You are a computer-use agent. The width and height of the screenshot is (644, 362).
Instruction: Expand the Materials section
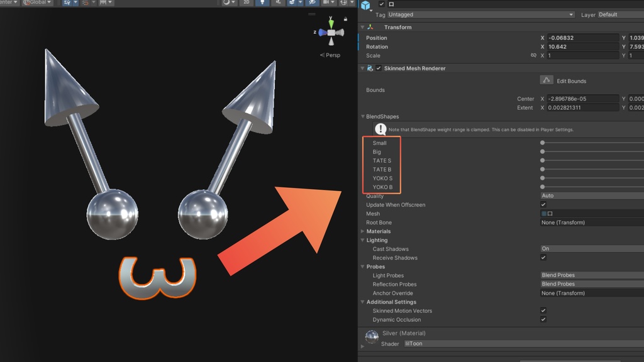click(x=363, y=231)
